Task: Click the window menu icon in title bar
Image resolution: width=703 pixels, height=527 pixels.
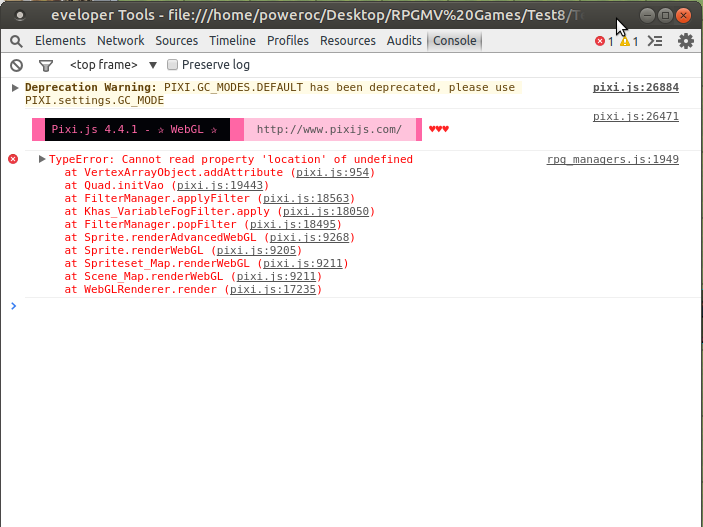Action: pyautogui.click(x=19, y=16)
